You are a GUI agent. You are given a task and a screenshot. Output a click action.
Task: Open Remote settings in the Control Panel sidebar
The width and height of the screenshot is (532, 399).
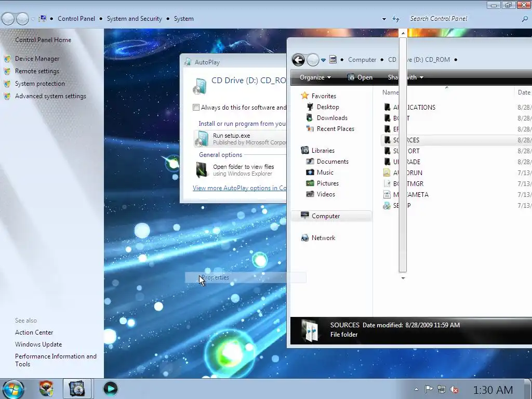coord(37,71)
